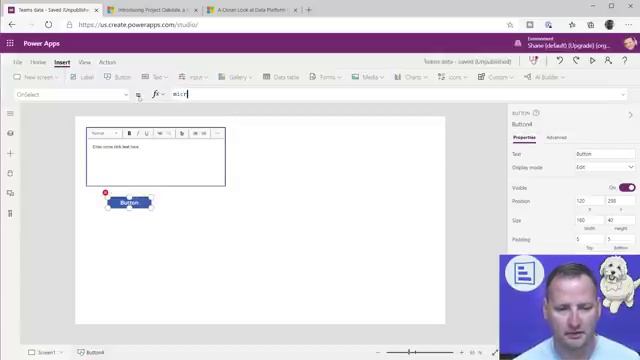Preview the app with the play icon
This screenshot has height=360, width=640.
(x=592, y=61)
